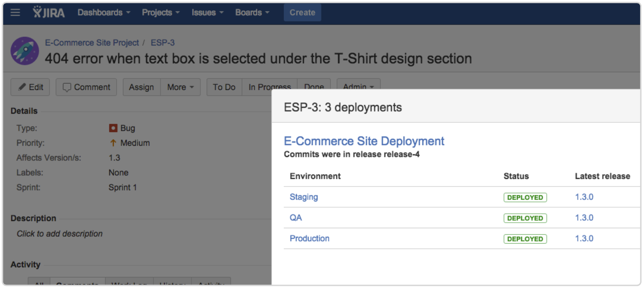Click the Environment column header

(x=315, y=176)
